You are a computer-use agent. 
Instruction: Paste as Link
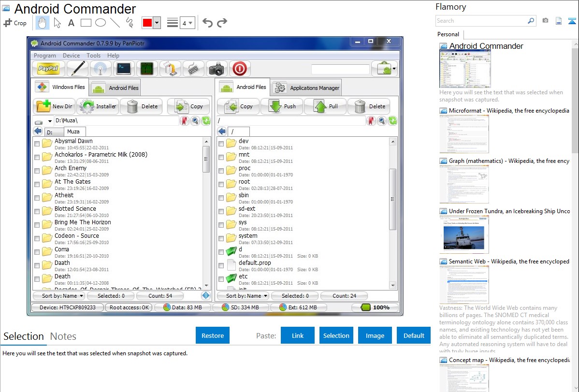coord(298,335)
